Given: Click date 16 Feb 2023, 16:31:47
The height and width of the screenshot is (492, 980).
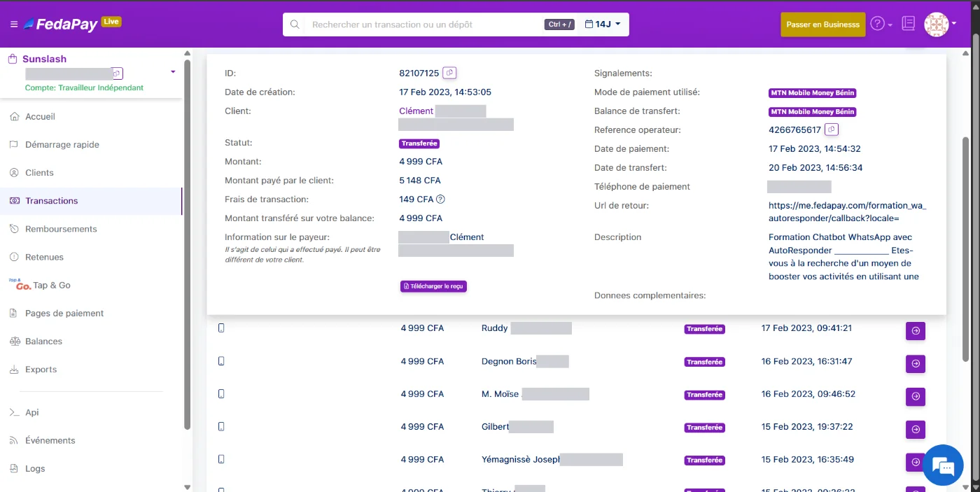Looking at the screenshot, I should coord(806,361).
